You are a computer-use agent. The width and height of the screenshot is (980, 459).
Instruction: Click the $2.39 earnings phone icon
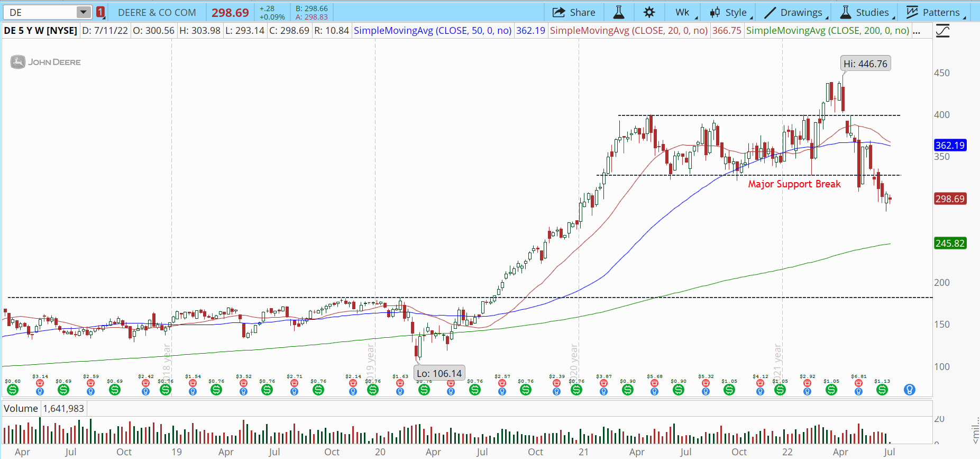556,383
